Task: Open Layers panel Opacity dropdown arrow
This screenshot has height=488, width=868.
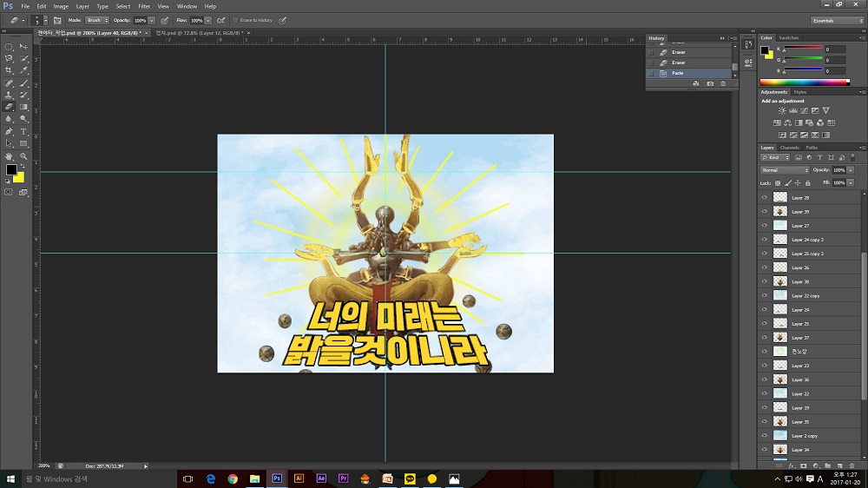Action: pos(851,170)
